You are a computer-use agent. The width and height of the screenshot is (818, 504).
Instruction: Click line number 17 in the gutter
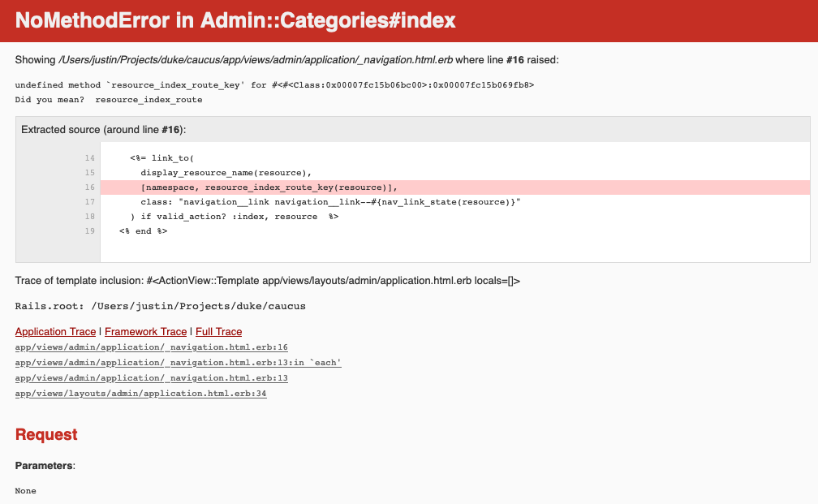coord(90,202)
